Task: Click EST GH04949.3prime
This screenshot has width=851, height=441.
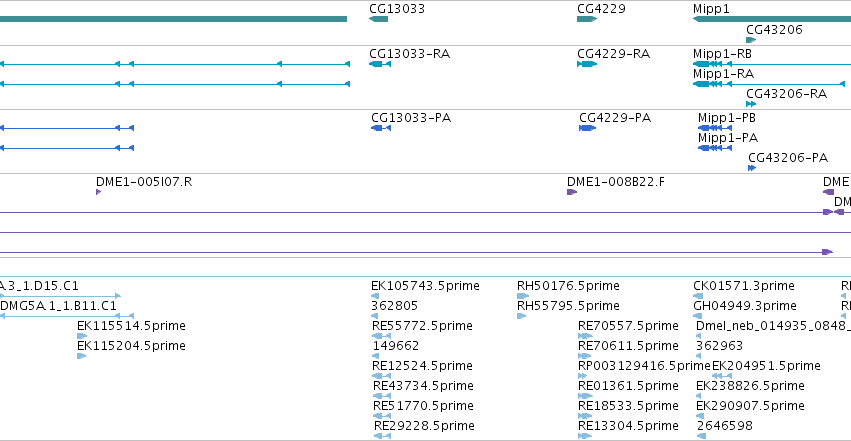Action: (x=745, y=306)
